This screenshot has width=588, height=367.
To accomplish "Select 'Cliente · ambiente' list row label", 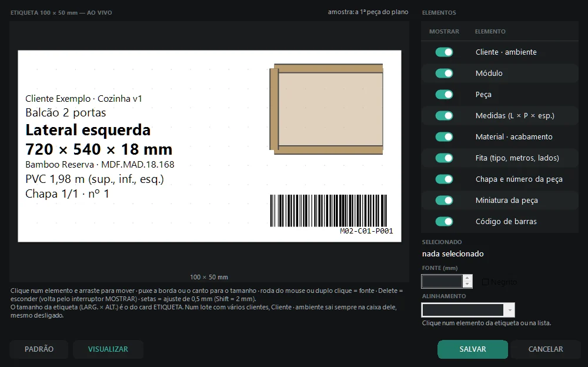I will click(x=506, y=52).
